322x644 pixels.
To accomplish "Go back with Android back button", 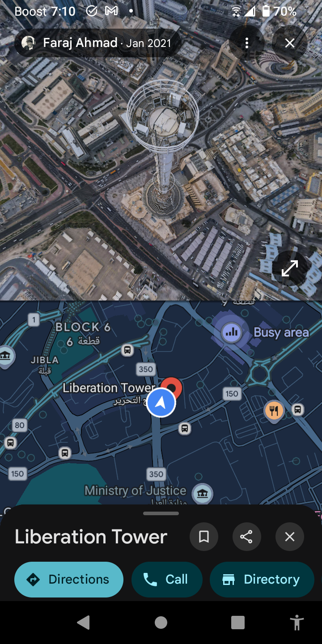I will 84,623.
